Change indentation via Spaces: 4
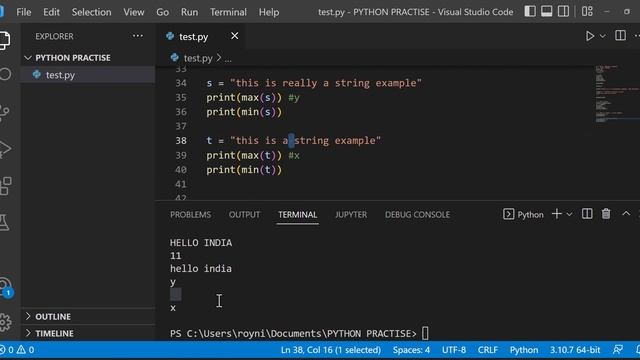 pyautogui.click(x=411, y=350)
